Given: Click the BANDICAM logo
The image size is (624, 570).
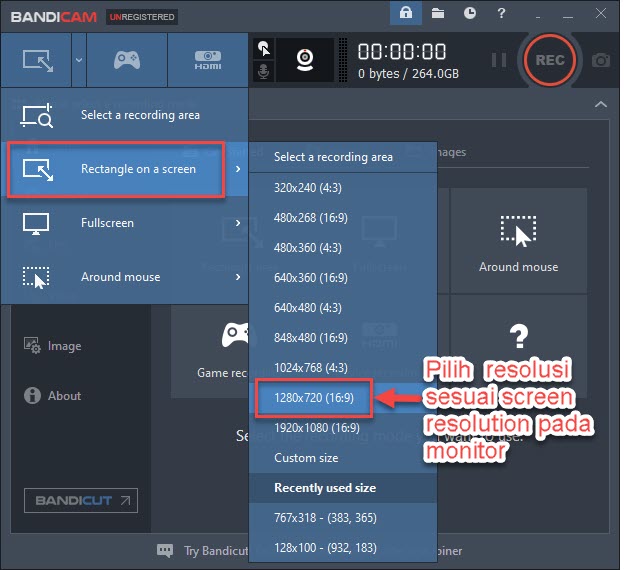Looking at the screenshot, I should (54, 17).
